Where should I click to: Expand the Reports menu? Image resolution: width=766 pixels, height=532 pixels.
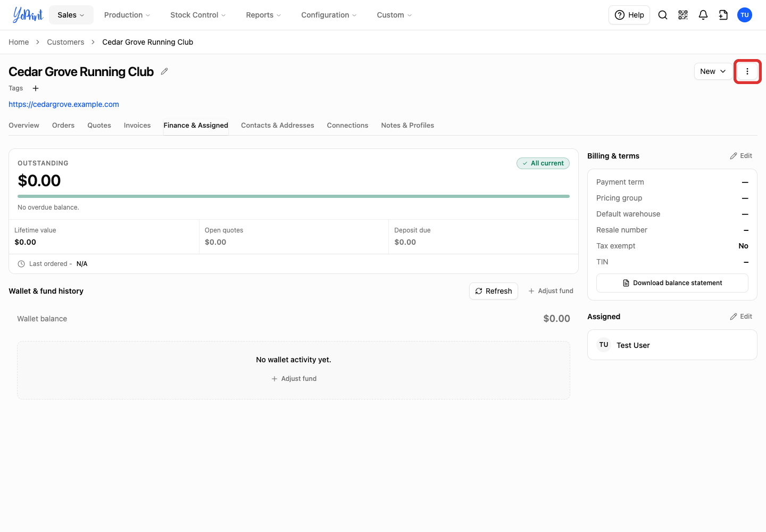pos(263,15)
